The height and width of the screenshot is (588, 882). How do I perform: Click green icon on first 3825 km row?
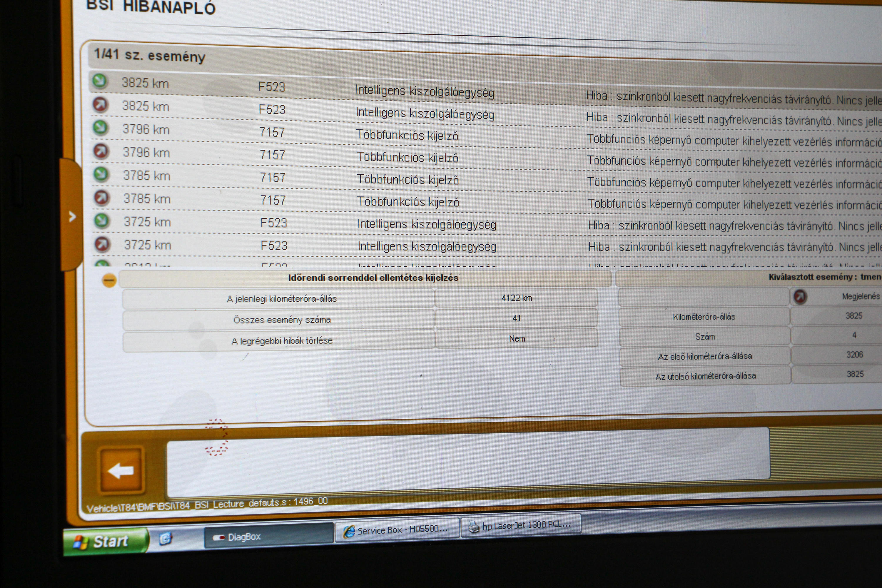click(x=100, y=81)
